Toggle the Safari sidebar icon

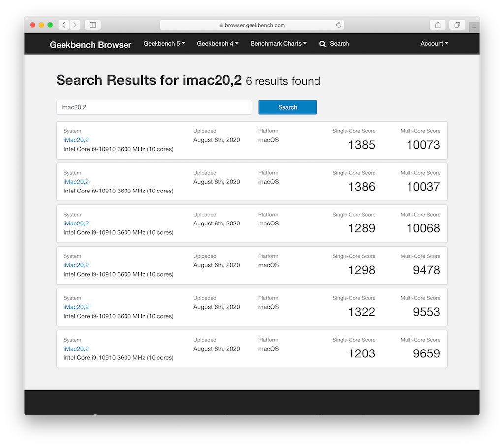(x=93, y=25)
